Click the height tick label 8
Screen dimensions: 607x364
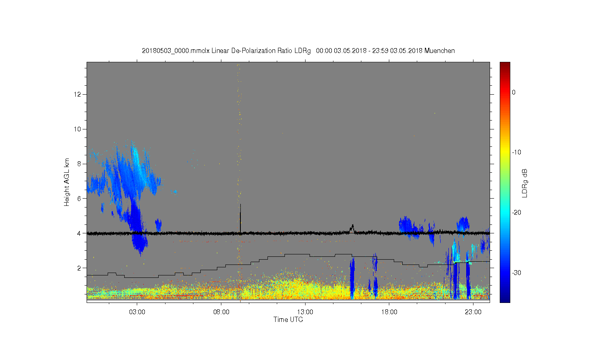[x=80, y=164]
